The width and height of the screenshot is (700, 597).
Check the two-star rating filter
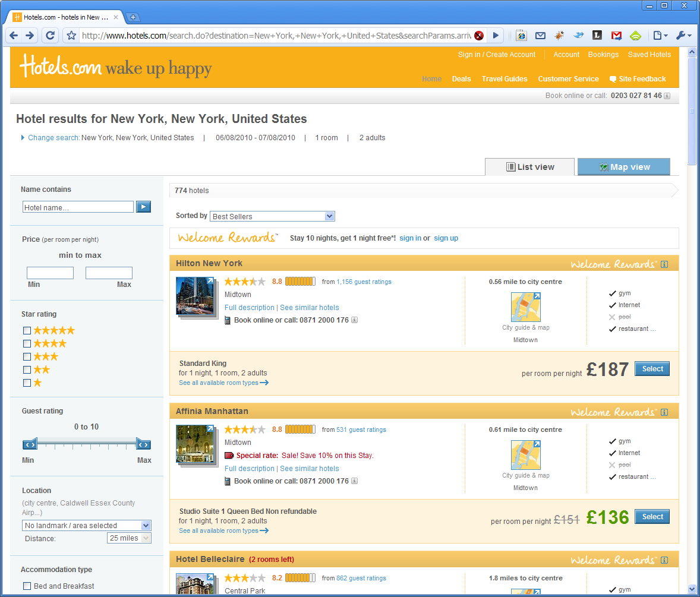coord(27,369)
